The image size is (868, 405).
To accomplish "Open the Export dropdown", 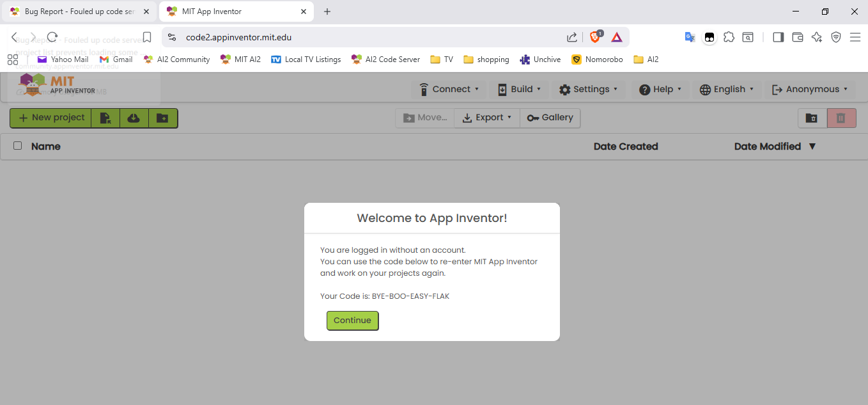I will [487, 118].
